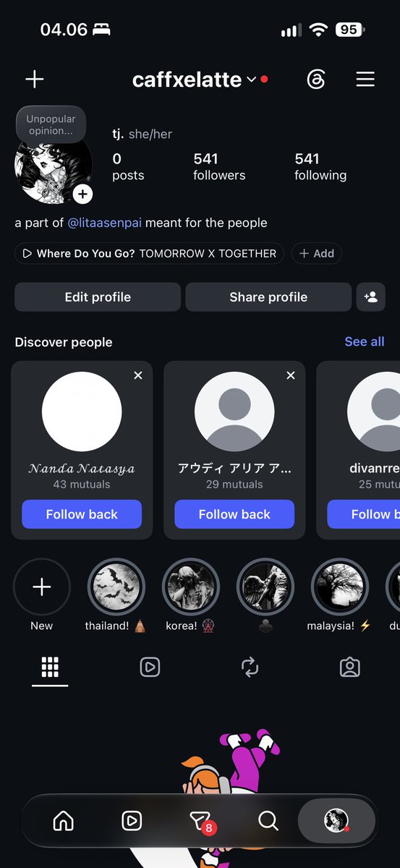
Task: Tap the battery indicator showing 95
Action: coord(349,30)
